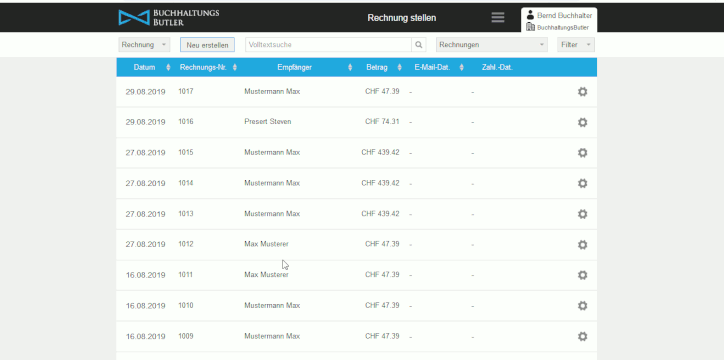The image size is (724, 360).
Task: Click the Neu erstellen button
Action: (x=207, y=45)
